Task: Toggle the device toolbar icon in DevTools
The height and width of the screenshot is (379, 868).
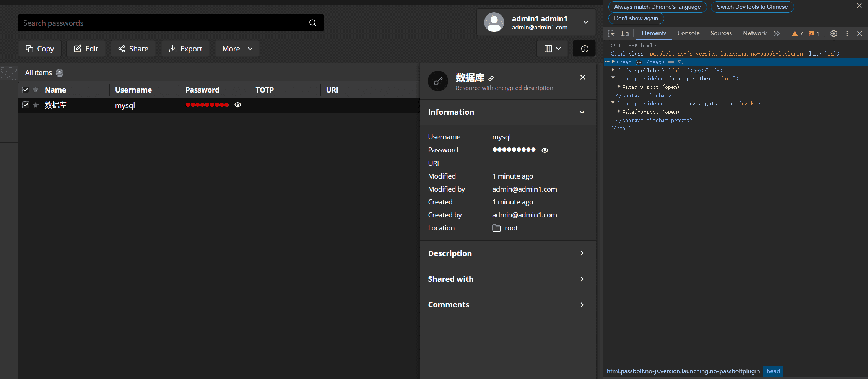Action: [x=625, y=34]
